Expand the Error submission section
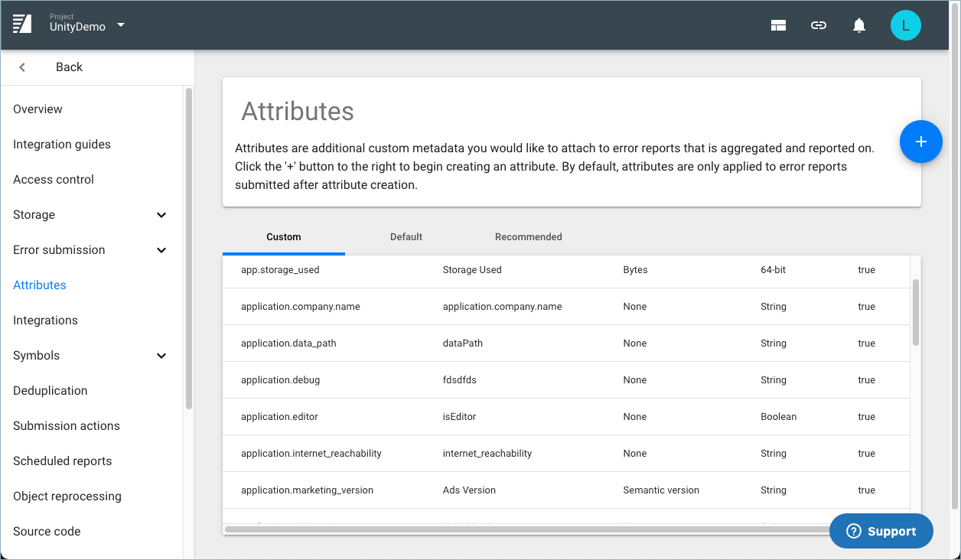Image resolution: width=961 pixels, height=560 pixels. coord(161,250)
